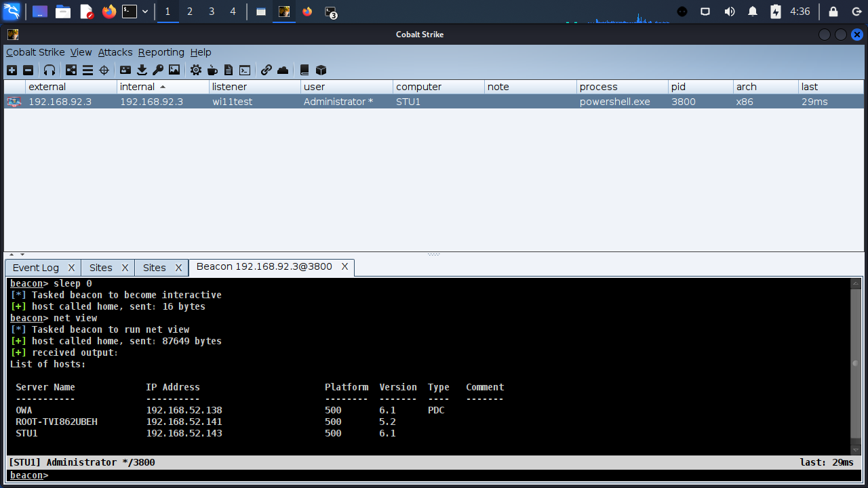868x488 pixels.
Task: Expand terminal launcher dropdown arrow
Action: 144,12
